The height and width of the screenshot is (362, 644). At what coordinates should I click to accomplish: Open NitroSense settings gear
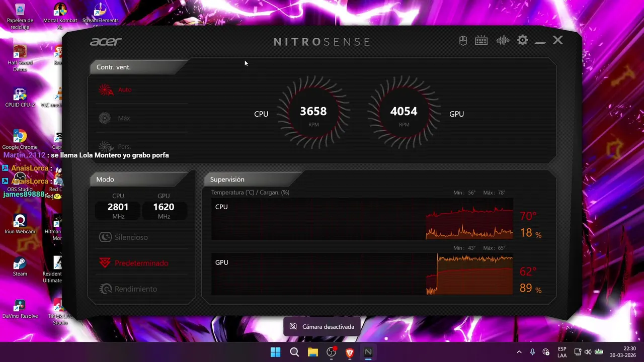click(x=523, y=40)
